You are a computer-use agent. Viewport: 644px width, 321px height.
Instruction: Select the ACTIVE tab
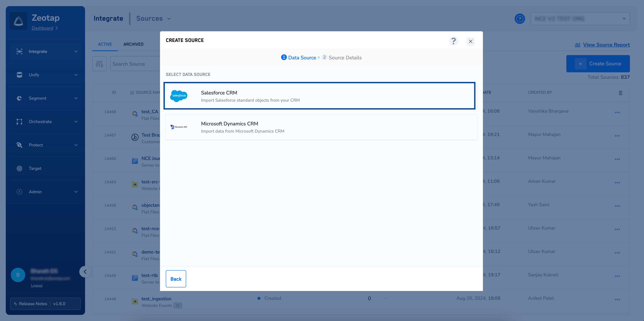(105, 44)
